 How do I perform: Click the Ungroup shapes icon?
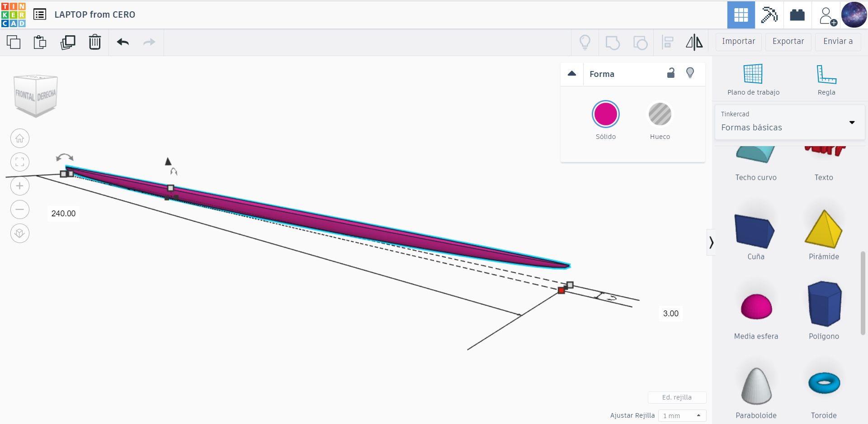pos(640,43)
